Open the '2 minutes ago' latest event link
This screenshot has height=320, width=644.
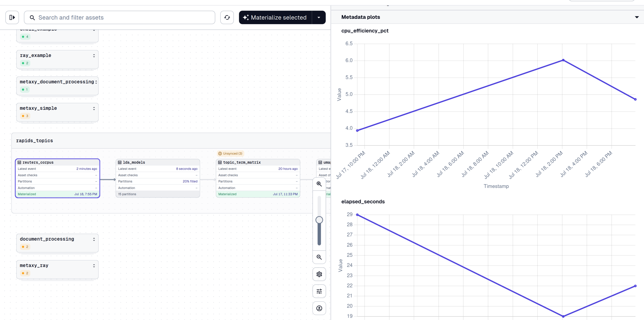87,169
